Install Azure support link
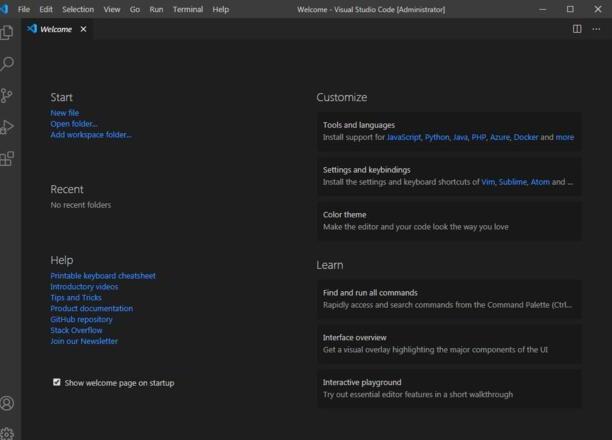The height and width of the screenshot is (440, 612). tap(500, 137)
